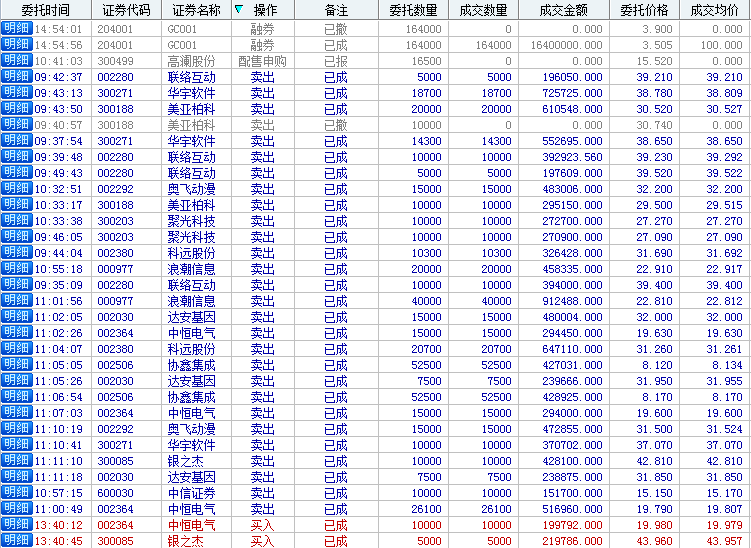The width and height of the screenshot is (751, 548).
Task: Open 明细 for the 09:43:13 华宇软件 order
Action: [17, 93]
